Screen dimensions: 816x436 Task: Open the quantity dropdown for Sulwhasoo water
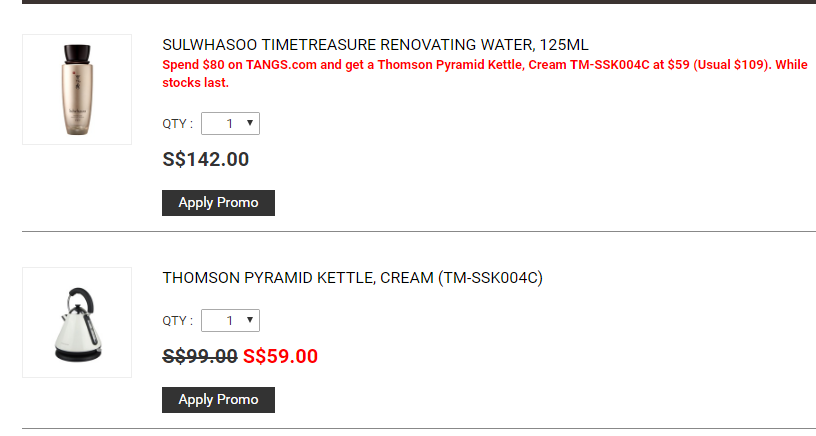[231, 124]
